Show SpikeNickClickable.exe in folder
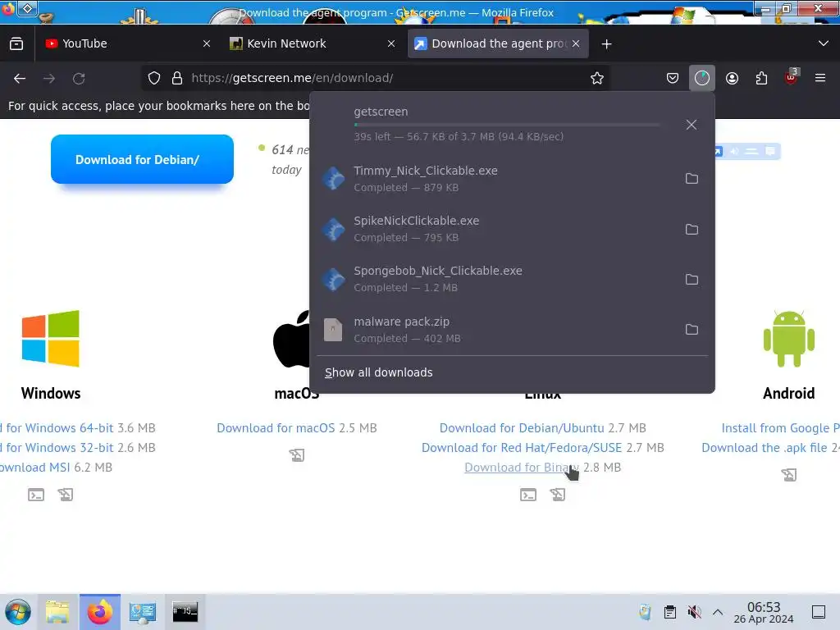This screenshot has height=630, width=840. (692, 230)
